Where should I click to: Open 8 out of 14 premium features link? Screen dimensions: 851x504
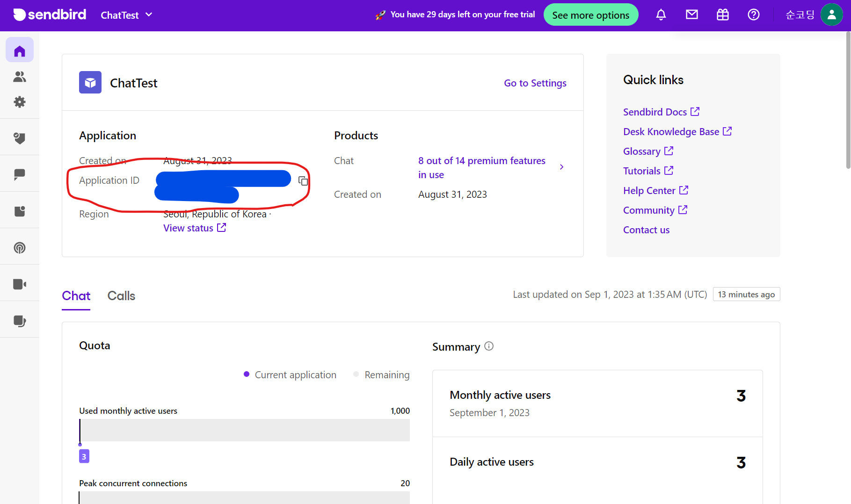tap(482, 167)
